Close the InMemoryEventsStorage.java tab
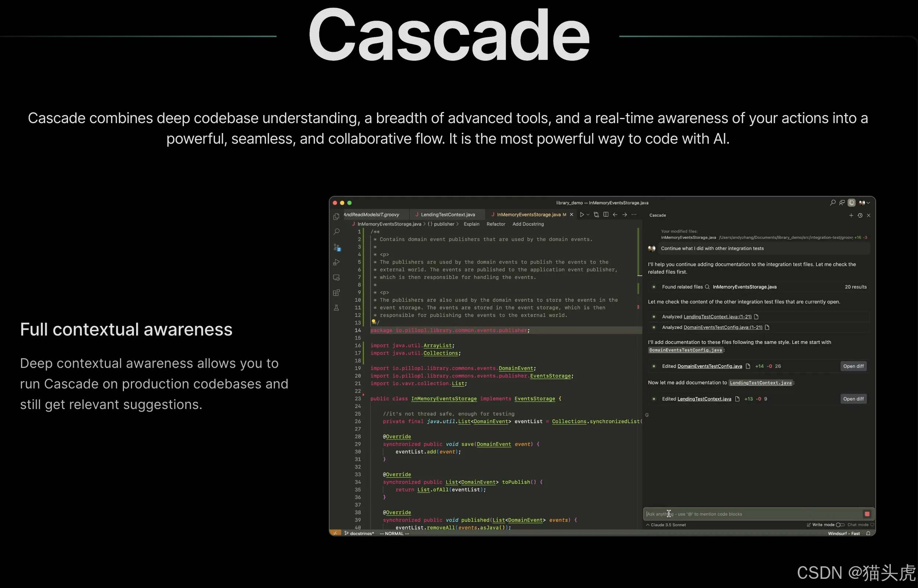 [572, 215]
